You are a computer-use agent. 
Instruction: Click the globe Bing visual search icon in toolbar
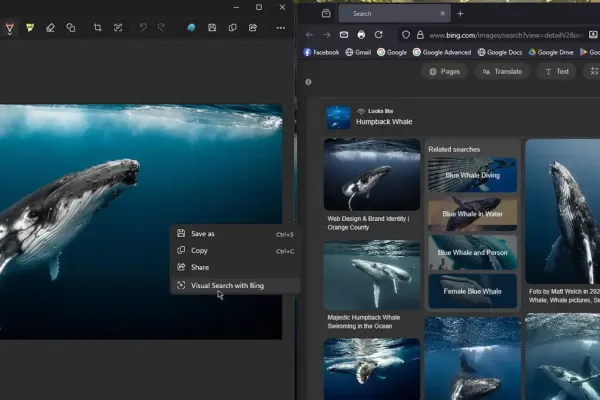[x=191, y=28]
